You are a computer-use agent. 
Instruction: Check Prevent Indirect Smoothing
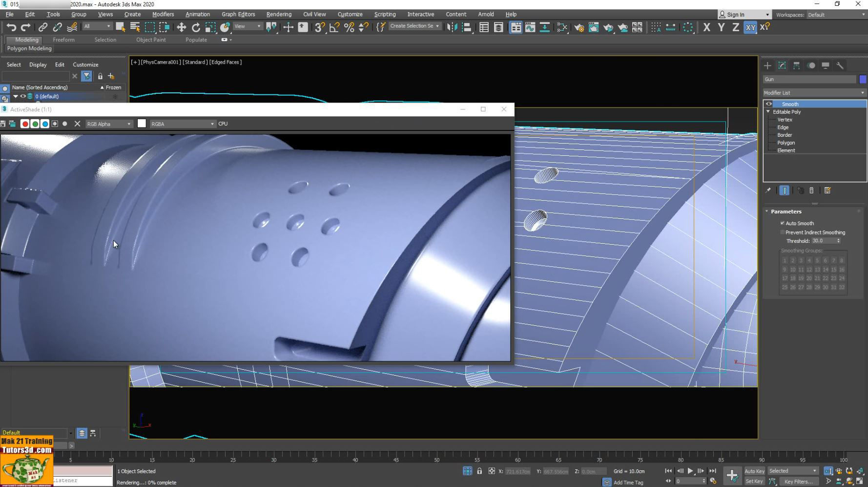(783, 232)
